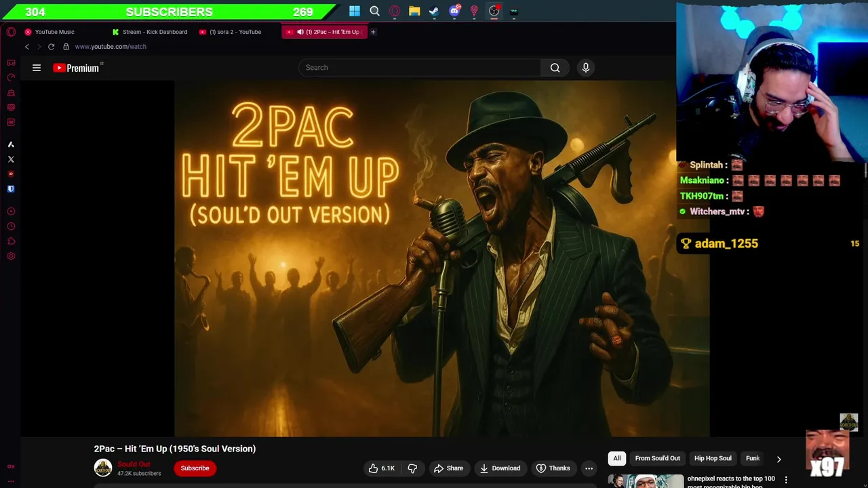
Task: Select the All filter chip
Action: click(x=617, y=458)
